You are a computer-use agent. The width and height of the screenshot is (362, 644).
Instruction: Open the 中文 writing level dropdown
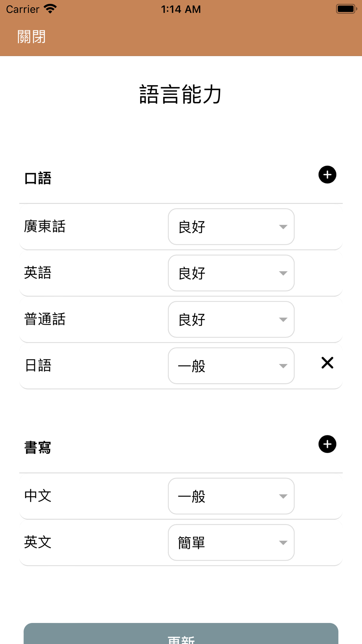[x=231, y=496]
